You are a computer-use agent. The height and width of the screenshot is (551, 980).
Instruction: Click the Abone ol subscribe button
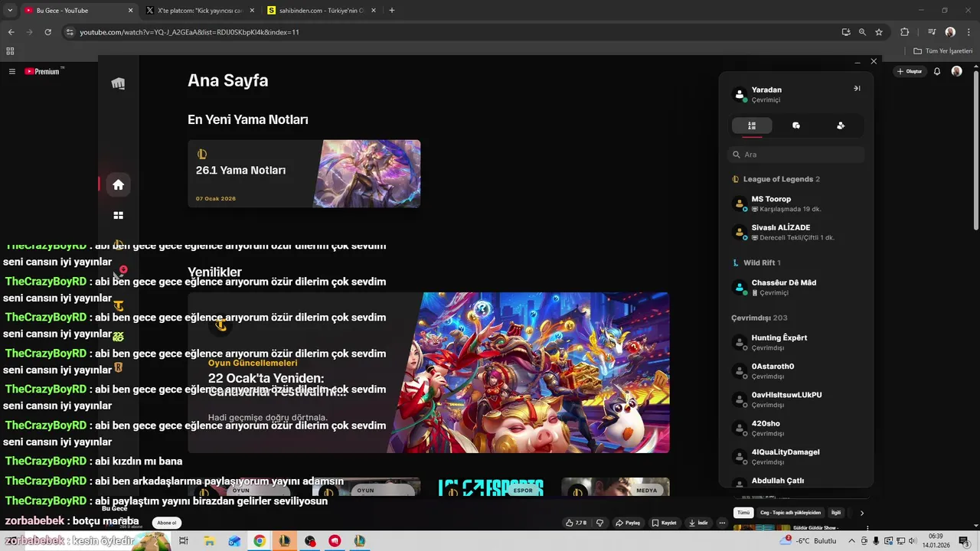166,523
